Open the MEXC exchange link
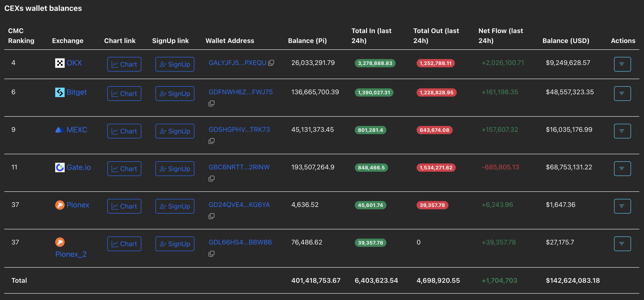The image size is (644, 300). coord(77,130)
